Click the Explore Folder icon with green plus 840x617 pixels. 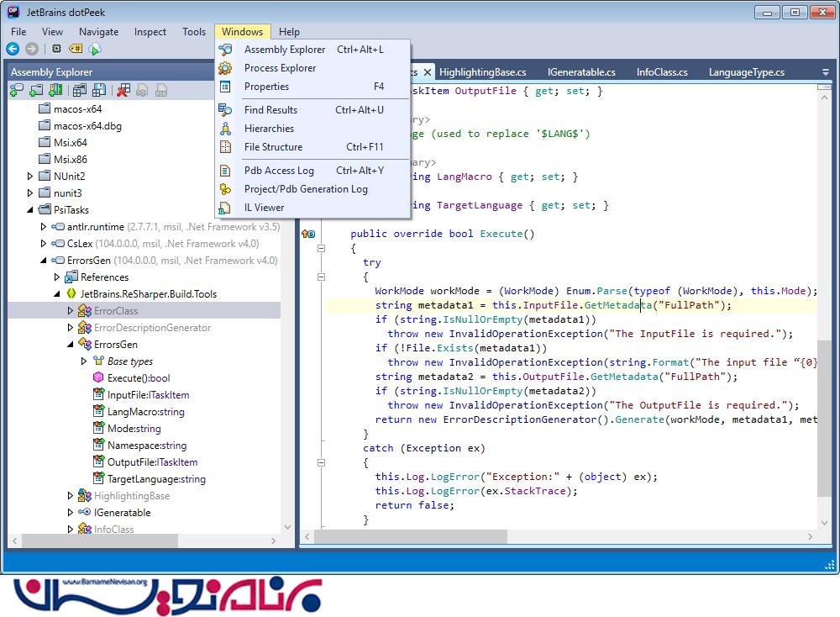point(37,91)
